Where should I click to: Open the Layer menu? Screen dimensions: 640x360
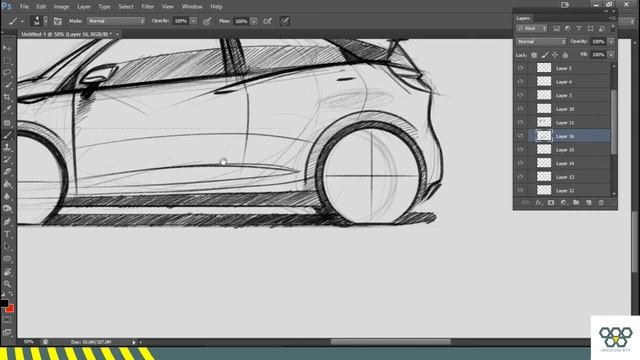tap(84, 7)
